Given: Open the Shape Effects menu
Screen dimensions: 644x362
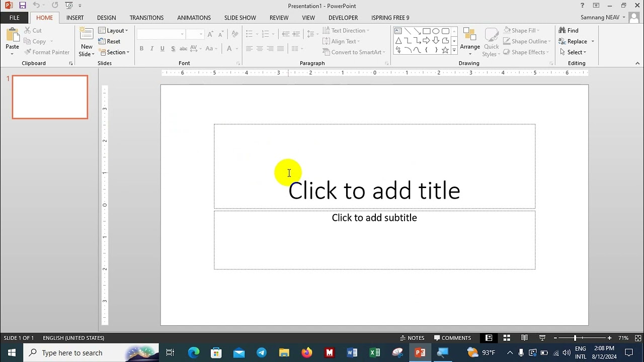Looking at the screenshot, I should click(x=526, y=52).
